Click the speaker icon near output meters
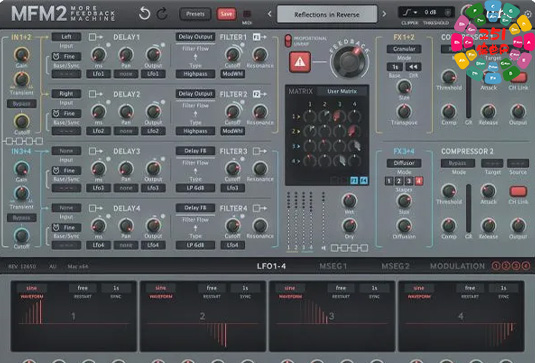The image size is (535, 363). (x=323, y=248)
